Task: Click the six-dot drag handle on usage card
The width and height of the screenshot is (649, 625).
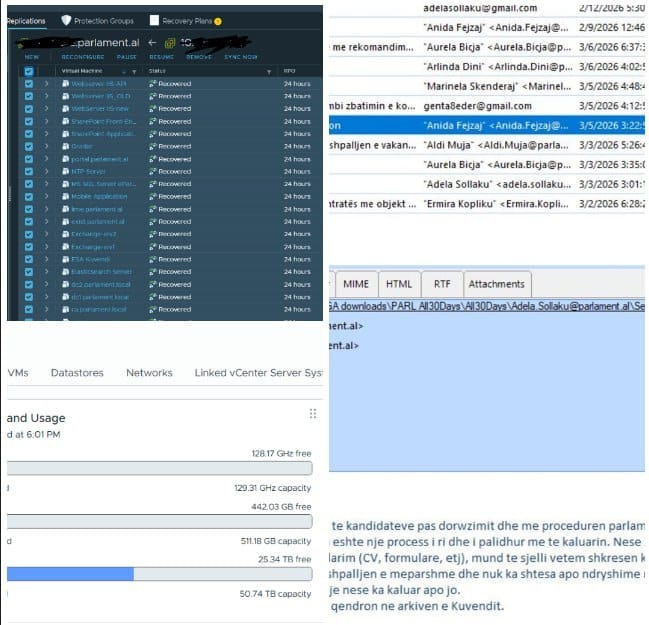Action: click(x=312, y=413)
